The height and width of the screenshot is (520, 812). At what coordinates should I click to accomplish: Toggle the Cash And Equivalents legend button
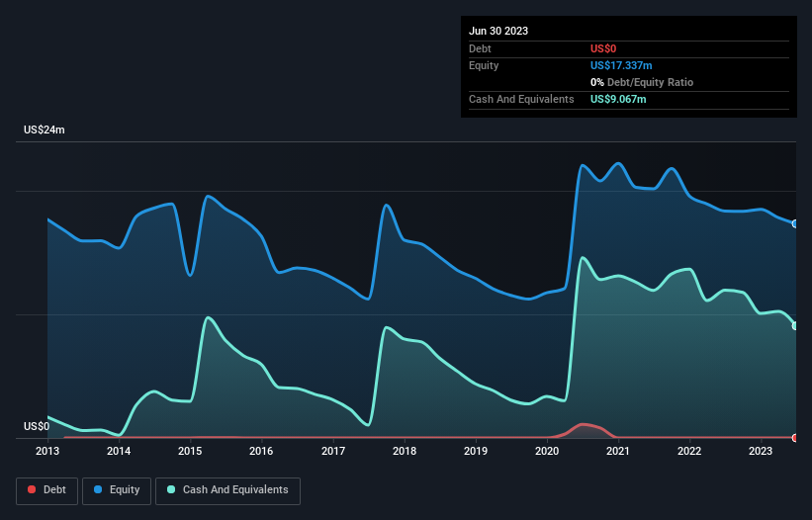(227, 490)
